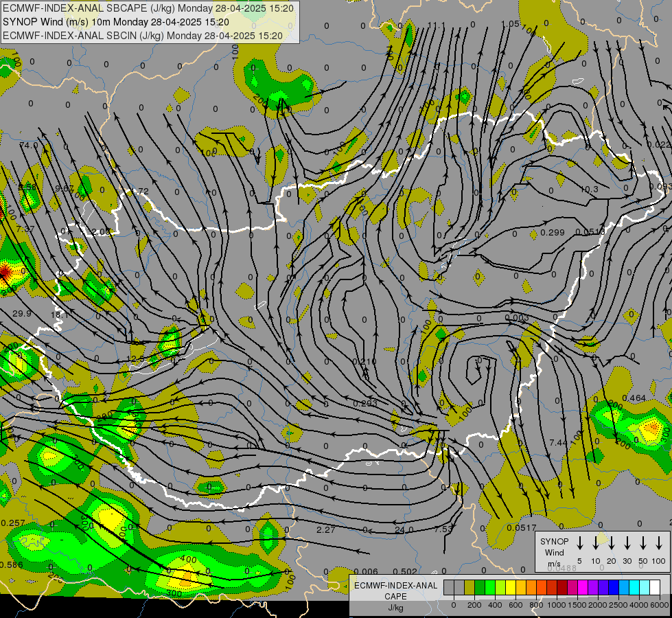Click the '1000' tick label on CAPE scale
Screen dimensions: 672x618
[x=557, y=605]
